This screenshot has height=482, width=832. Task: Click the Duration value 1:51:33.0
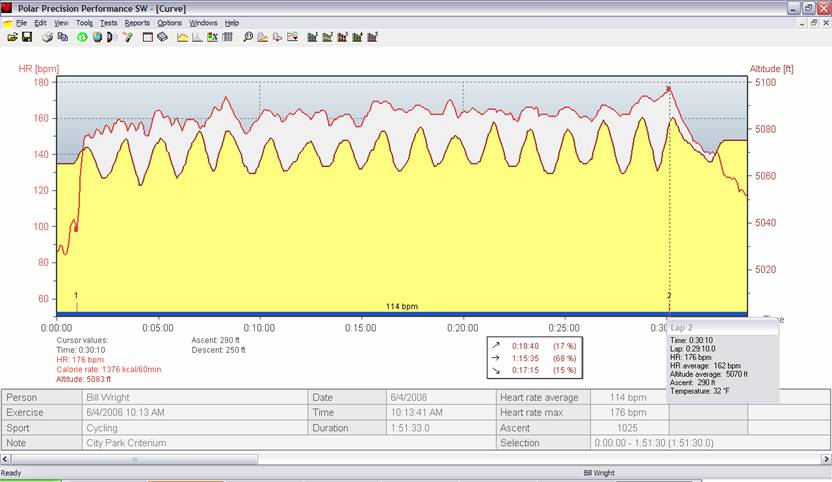pos(410,428)
